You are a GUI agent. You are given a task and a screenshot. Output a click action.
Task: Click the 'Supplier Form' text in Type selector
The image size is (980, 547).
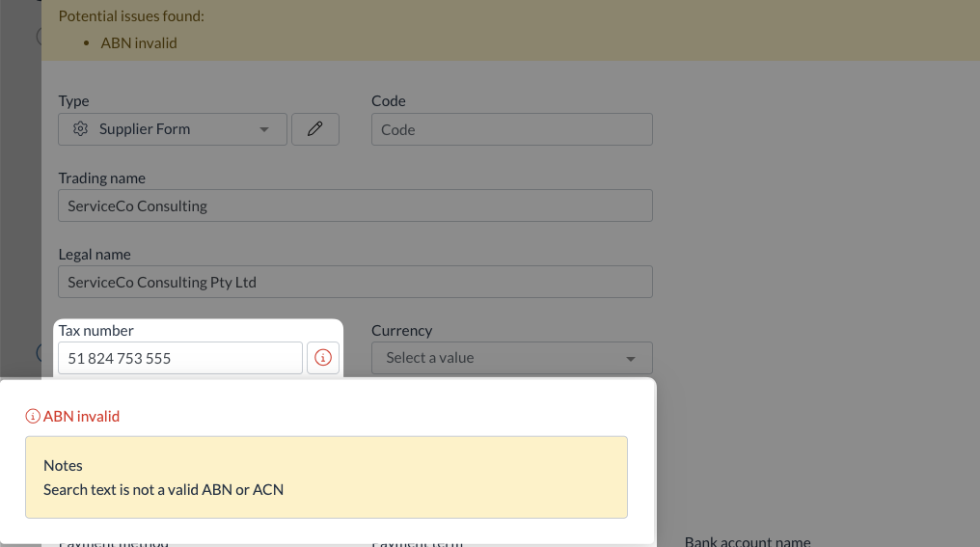click(145, 129)
